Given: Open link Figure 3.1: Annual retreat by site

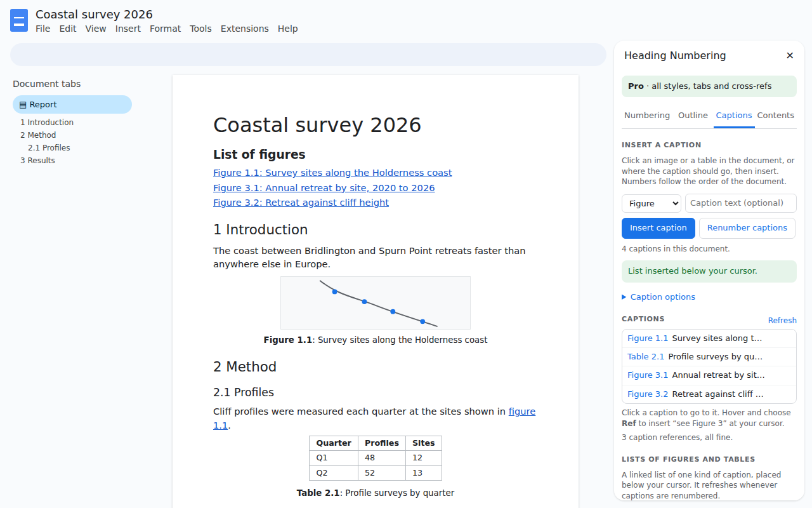Looking at the screenshot, I should coord(324,188).
